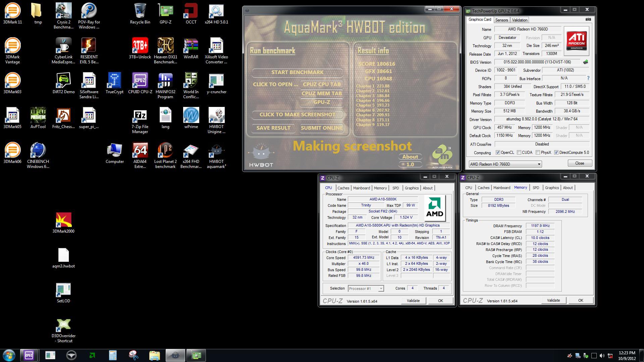This screenshot has height=362, width=644.
Task: Click the About button in AquaMark3
Action: click(x=410, y=157)
